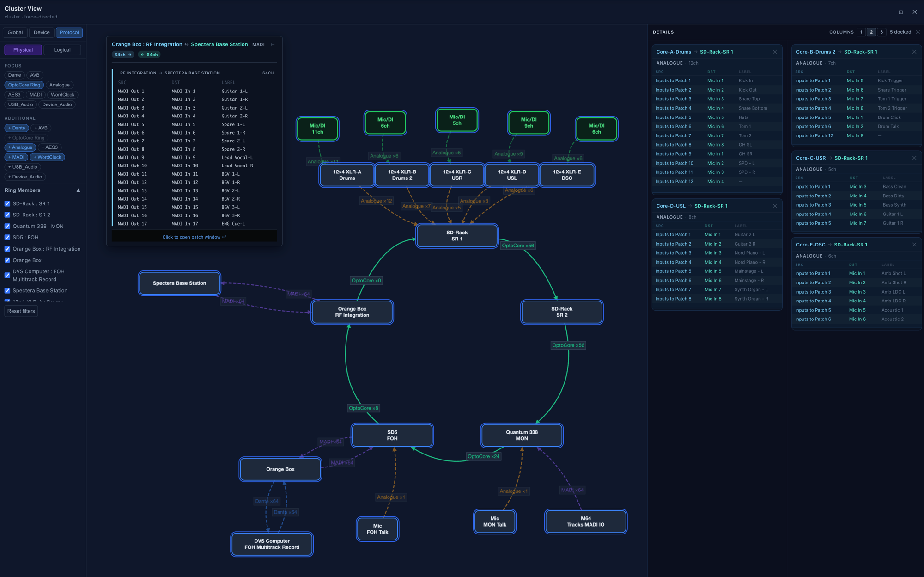Screen dimensions: 924x577
Task: Select the Mic/DI 11ch source node
Action: 317,129
